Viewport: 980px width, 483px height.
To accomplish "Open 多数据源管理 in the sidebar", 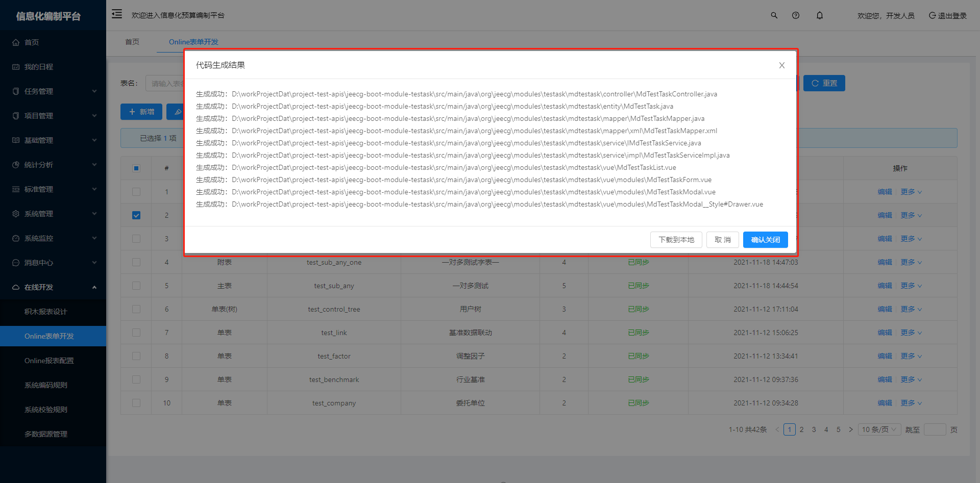I will pos(46,434).
